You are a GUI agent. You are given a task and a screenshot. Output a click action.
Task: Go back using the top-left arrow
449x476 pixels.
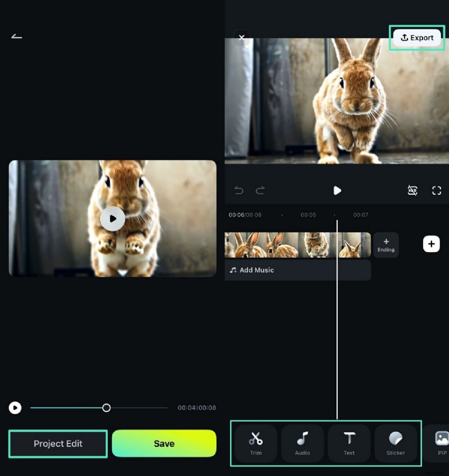click(16, 36)
